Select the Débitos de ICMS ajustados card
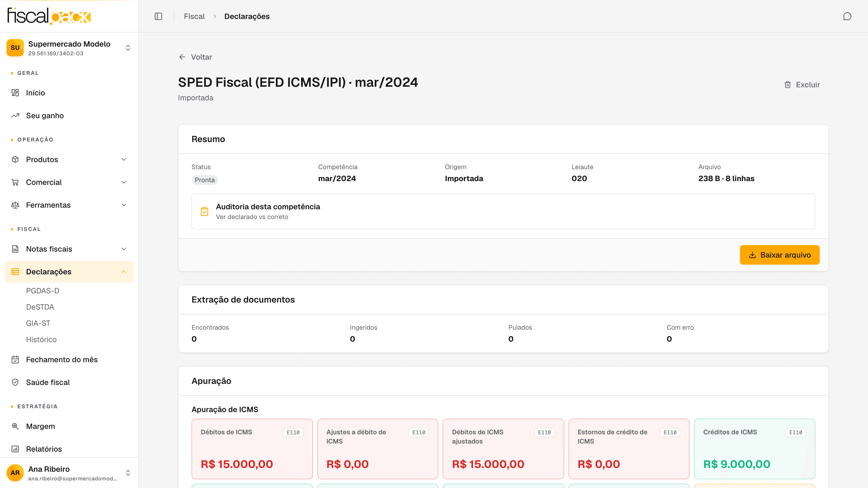Screen dimensions: 868x488 coord(503,449)
